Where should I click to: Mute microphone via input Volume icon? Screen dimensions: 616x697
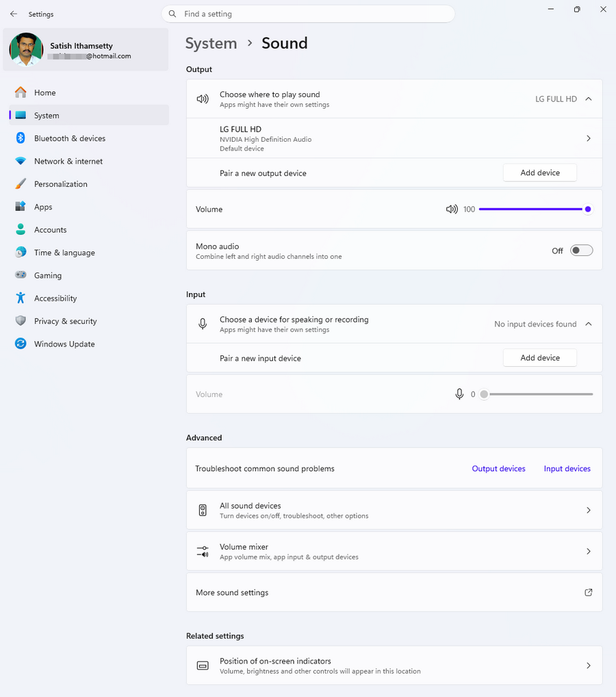(459, 394)
